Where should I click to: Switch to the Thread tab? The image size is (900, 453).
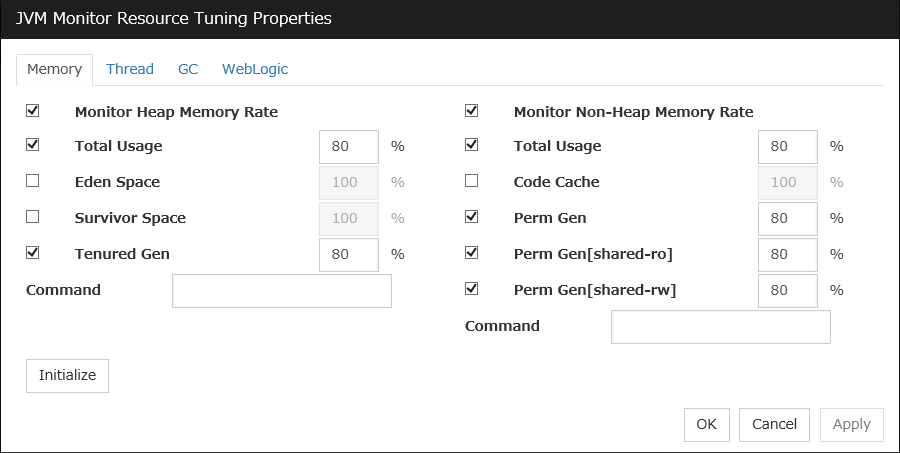point(130,69)
